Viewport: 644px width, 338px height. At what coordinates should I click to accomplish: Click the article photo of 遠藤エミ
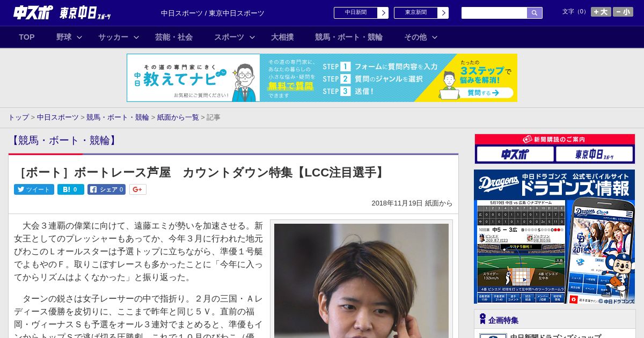tap(361, 281)
